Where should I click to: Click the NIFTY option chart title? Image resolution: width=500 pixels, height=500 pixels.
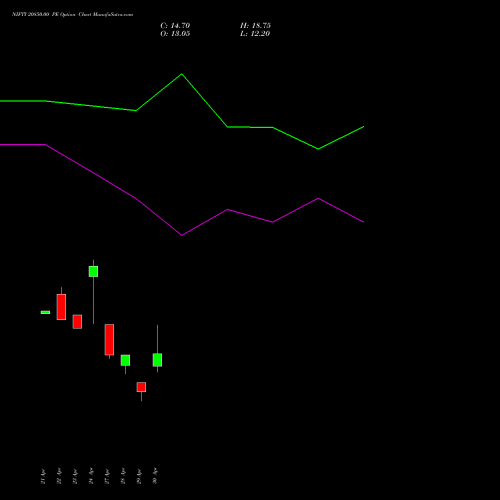pyautogui.click(x=72, y=14)
